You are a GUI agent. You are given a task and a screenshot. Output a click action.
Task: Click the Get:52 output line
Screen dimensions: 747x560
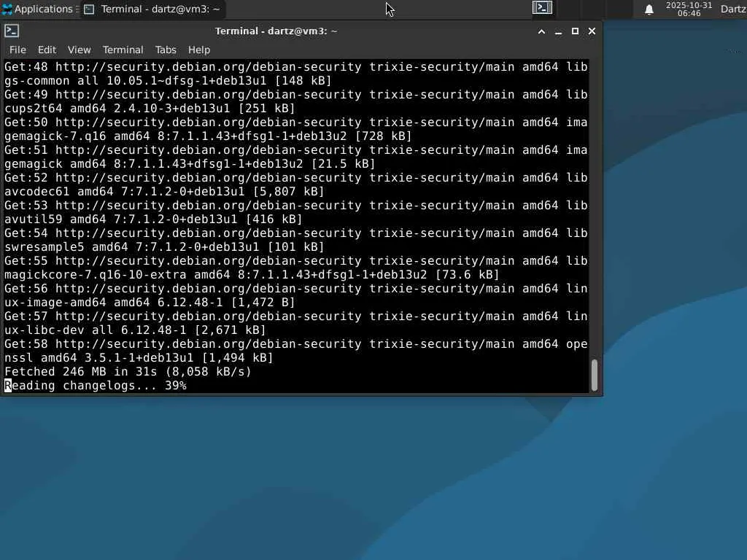296,178
